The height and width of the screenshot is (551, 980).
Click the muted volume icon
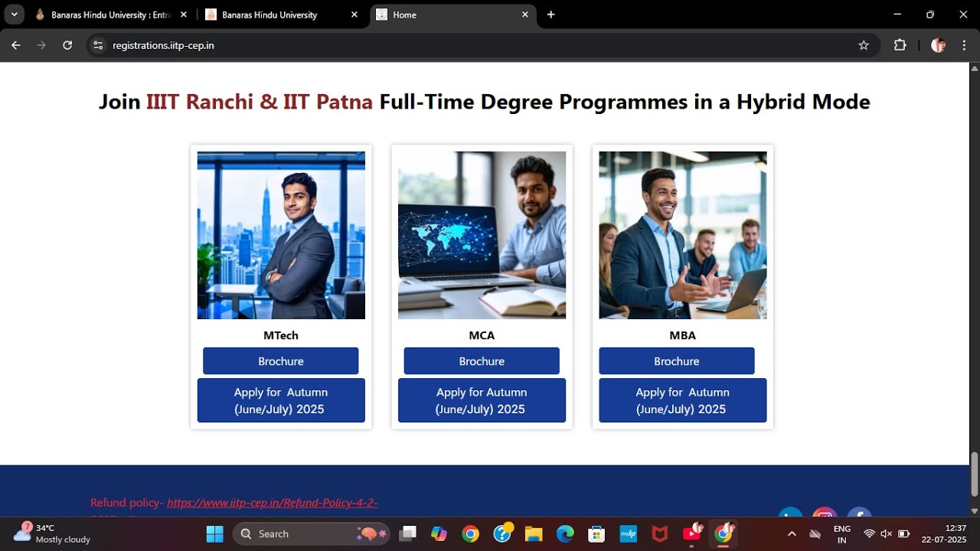coord(887,534)
